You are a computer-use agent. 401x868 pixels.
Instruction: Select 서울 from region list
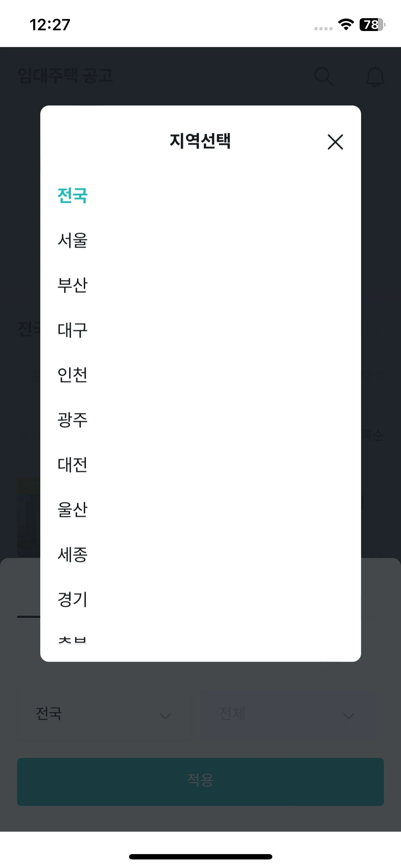(72, 240)
